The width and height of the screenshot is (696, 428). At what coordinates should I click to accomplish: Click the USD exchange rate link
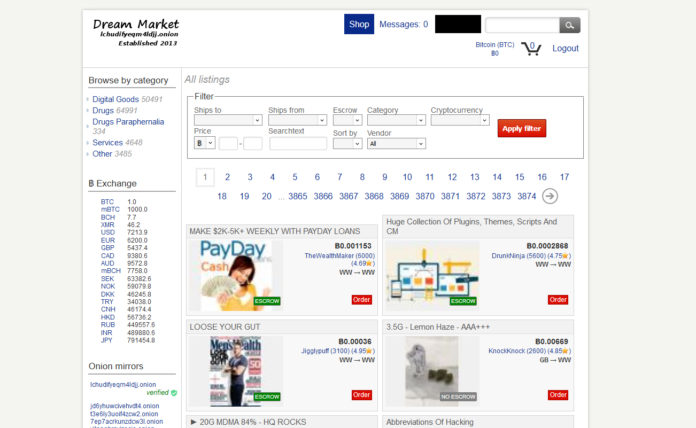(107, 233)
